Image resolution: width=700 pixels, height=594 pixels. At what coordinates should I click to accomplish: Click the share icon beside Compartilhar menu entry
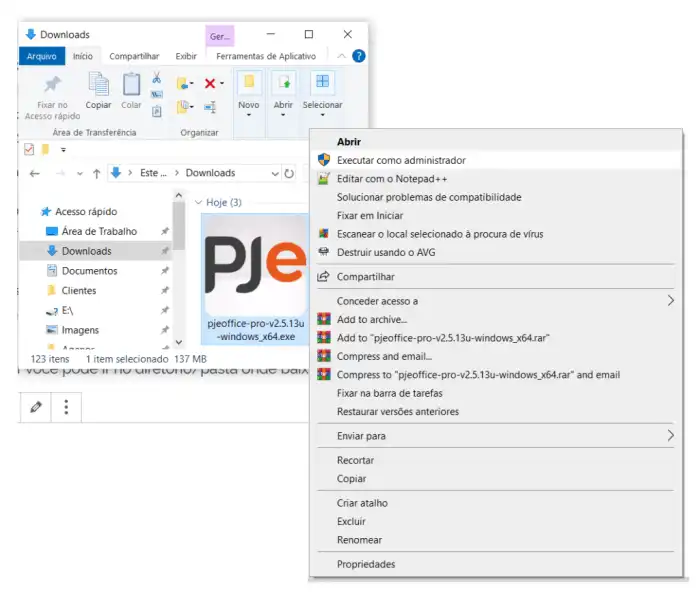(323, 276)
